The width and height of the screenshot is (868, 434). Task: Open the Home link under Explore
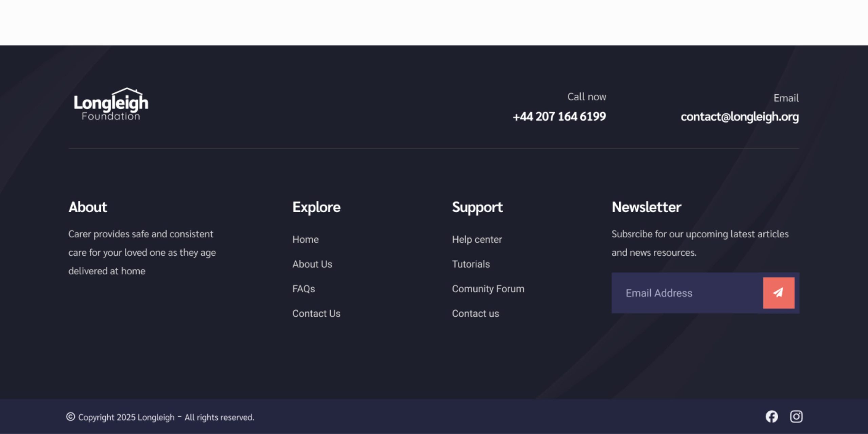click(305, 239)
